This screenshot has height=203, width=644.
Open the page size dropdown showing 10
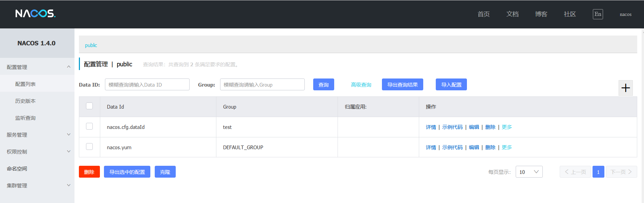pos(529,172)
